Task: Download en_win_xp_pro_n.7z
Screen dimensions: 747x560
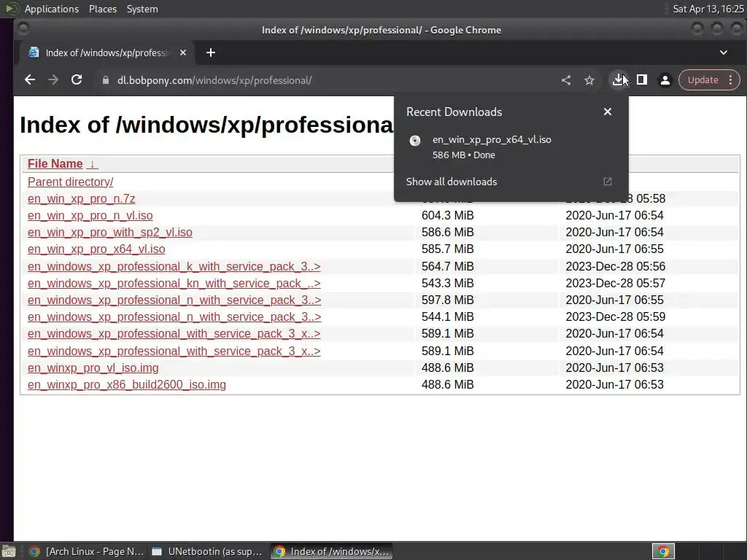Action: click(x=82, y=198)
